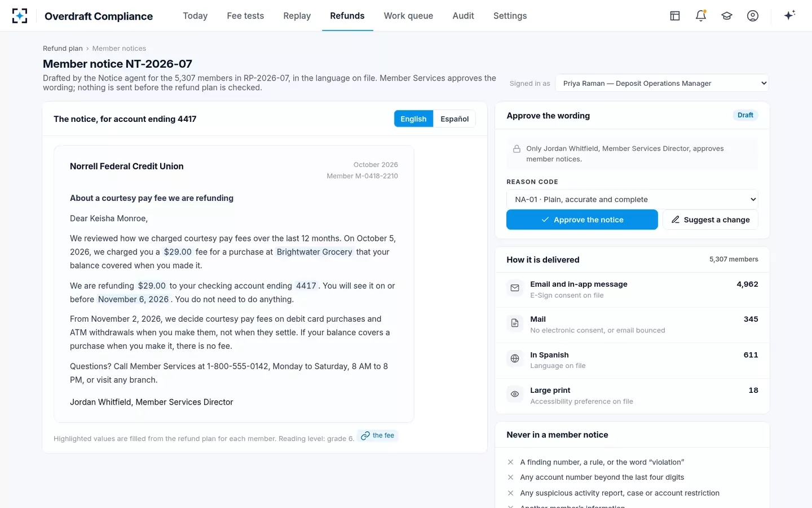Screen dimensions: 812x508
Task: Click the Draft status badge
Action: (745, 115)
